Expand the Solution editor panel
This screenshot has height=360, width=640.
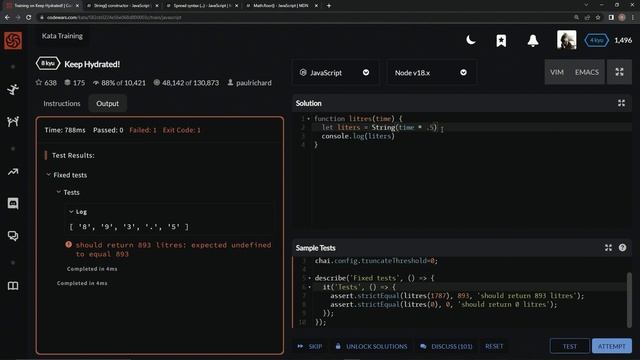[x=621, y=103]
